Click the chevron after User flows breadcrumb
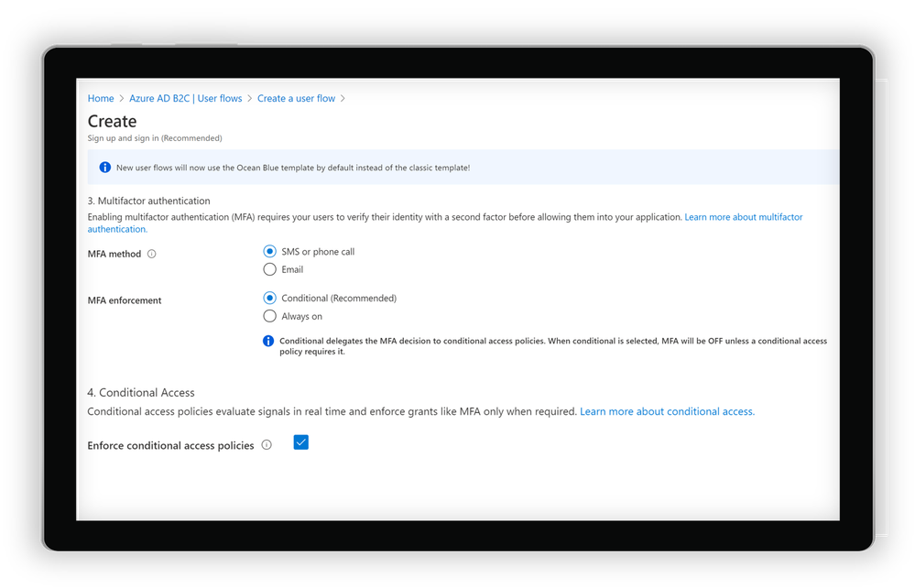 coord(250,99)
